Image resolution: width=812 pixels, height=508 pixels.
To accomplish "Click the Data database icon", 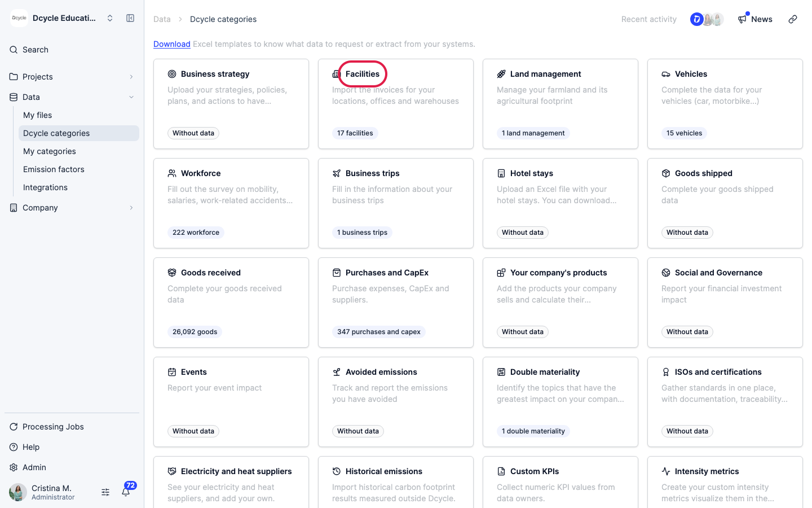I will click(x=14, y=97).
